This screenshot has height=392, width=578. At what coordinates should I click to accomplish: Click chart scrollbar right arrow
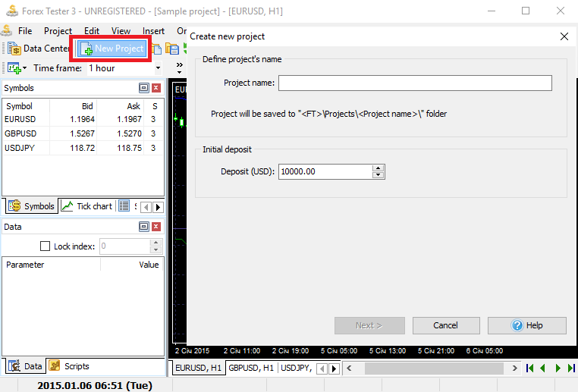514,368
